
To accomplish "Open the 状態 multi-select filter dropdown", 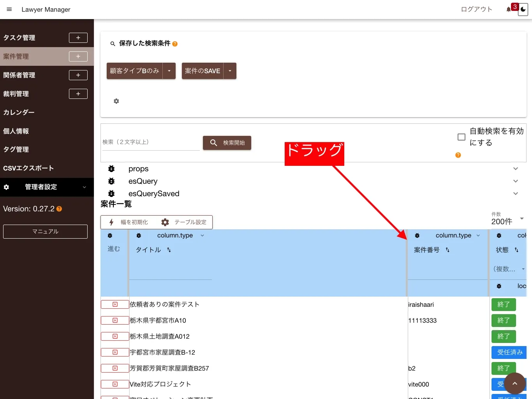I will point(509,269).
